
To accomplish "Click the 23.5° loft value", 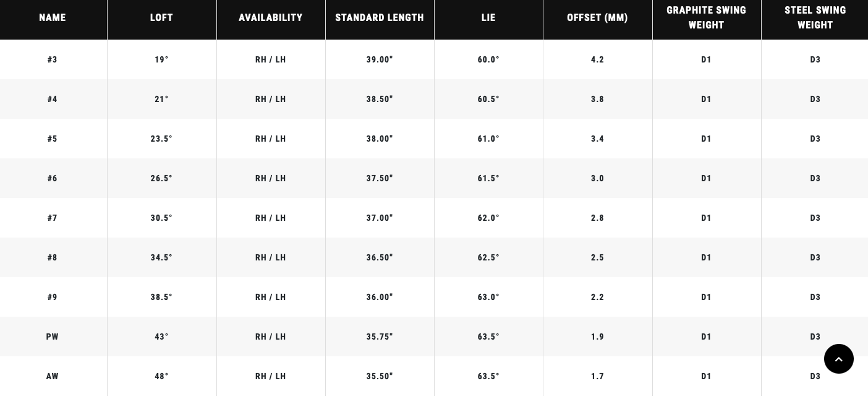I will [x=161, y=139].
